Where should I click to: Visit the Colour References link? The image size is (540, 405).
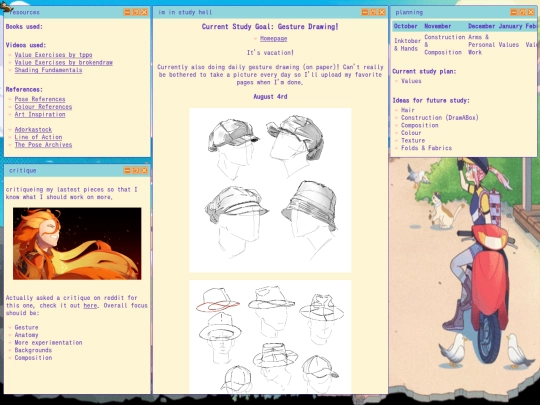click(x=43, y=107)
